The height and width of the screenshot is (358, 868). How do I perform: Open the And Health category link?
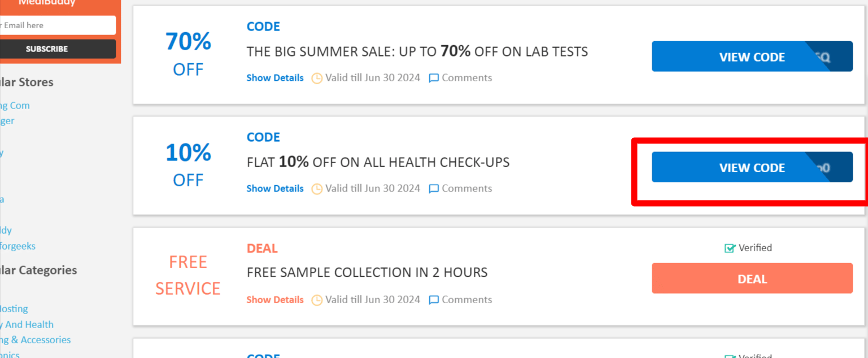(27, 324)
